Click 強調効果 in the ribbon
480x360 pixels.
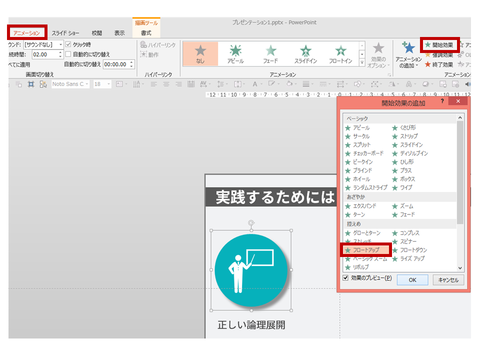pos(439,55)
